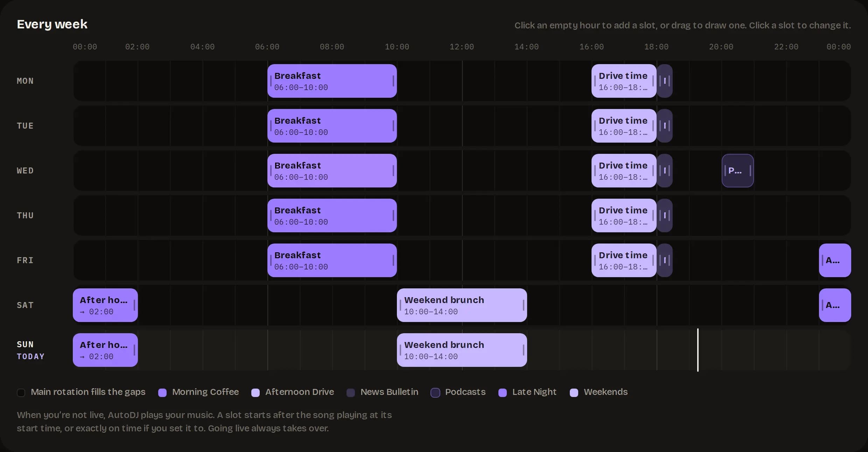The width and height of the screenshot is (868, 452).
Task: Click the Late Night legend swatch
Action: click(x=503, y=392)
